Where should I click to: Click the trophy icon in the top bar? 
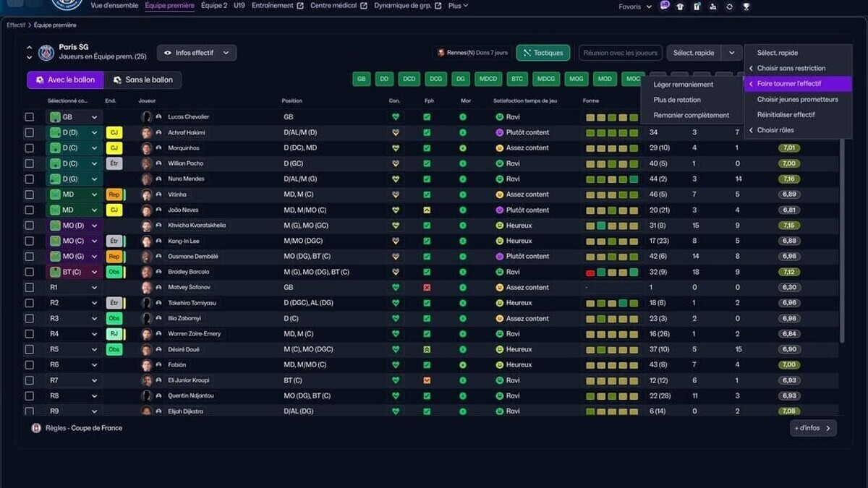pos(746,7)
